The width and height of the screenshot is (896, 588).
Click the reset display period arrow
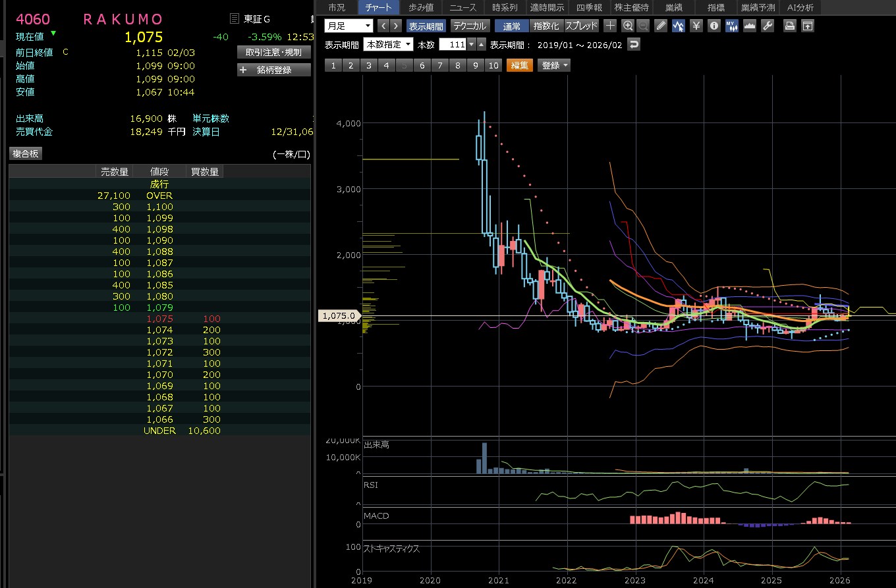point(634,45)
